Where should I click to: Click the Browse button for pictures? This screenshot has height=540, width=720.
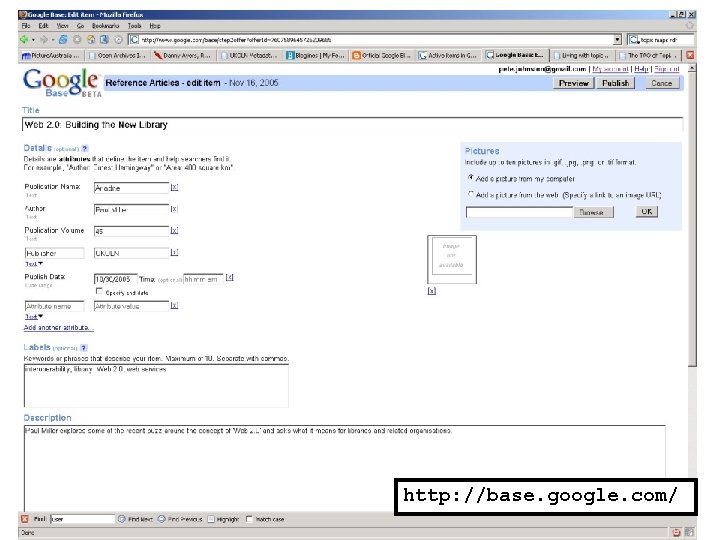(593, 212)
